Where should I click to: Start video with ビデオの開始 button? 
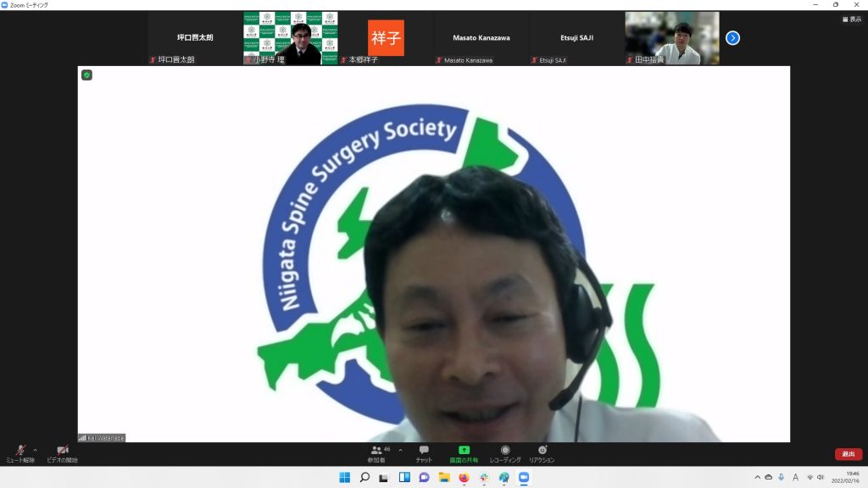62,454
